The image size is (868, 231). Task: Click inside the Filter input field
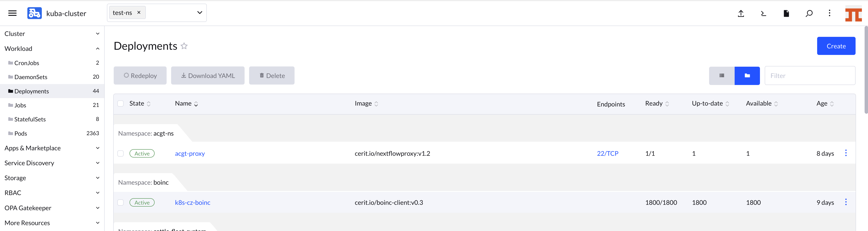[810, 75]
